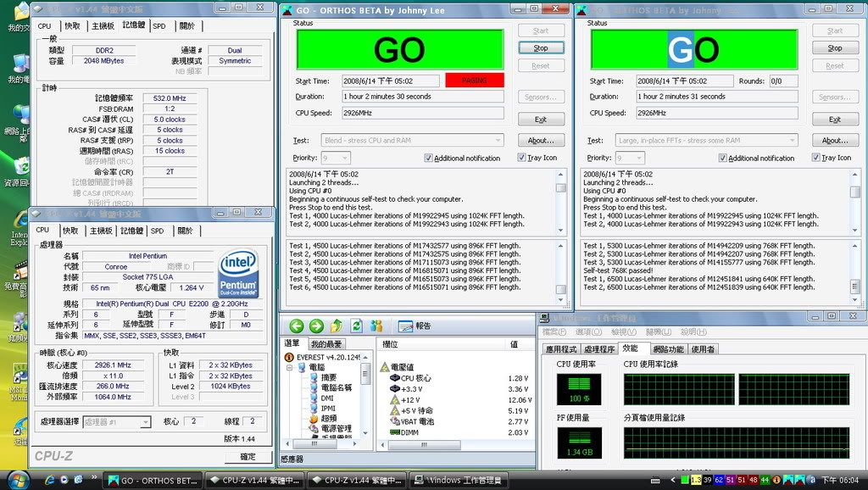Open the Large in-place FFTs test dropdown
The width and height of the screenshot is (868, 490).
pos(707,141)
